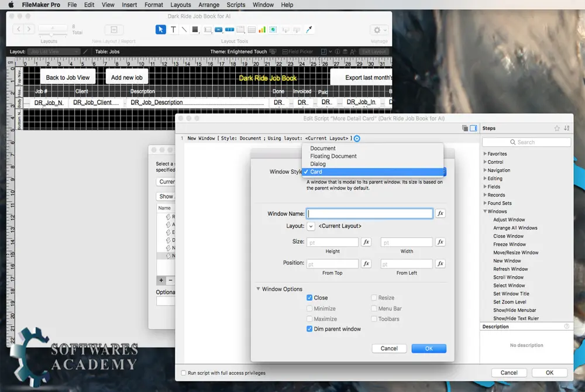Open the Scripts menu
The width and height of the screenshot is (585, 392).
tap(236, 5)
